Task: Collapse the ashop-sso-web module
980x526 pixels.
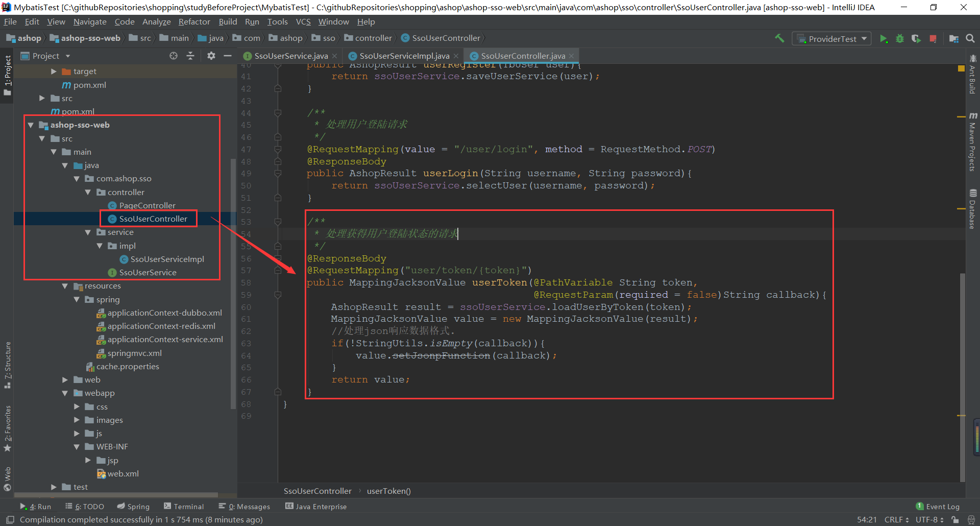Action: 31,125
